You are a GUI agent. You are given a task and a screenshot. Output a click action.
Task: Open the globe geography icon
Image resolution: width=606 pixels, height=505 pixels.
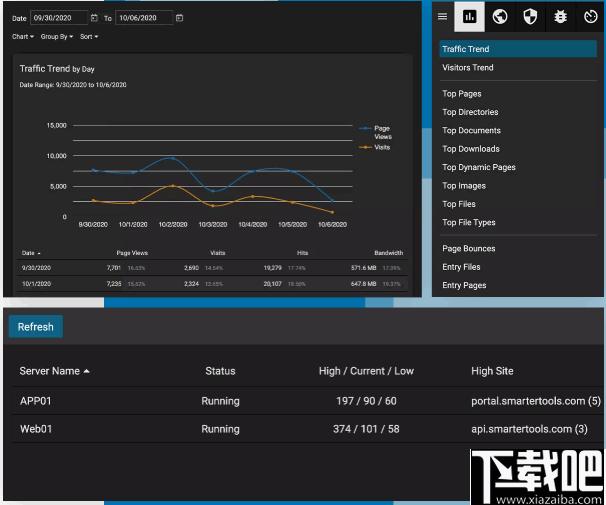(x=500, y=17)
